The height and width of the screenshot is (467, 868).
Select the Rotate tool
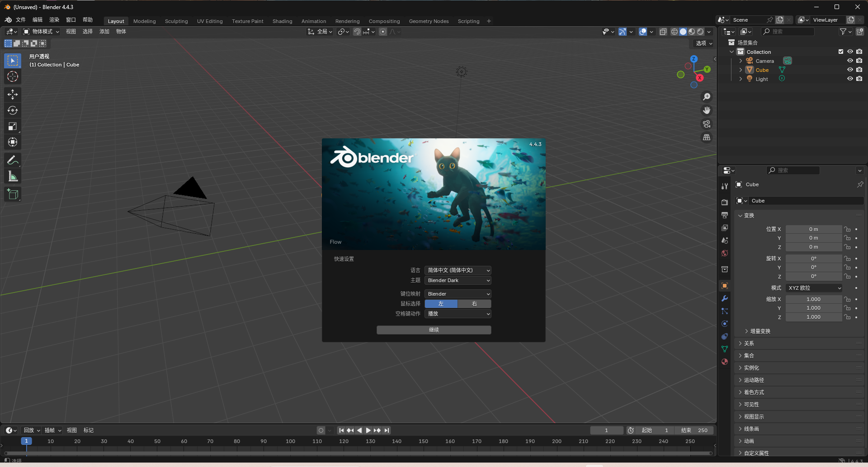tap(12, 110)
